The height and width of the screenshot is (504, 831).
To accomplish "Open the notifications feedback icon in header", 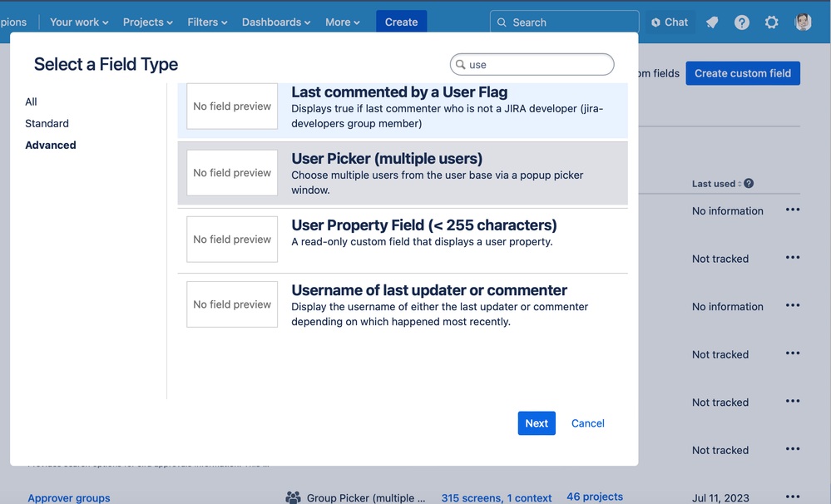I will [x=712, y=22].
